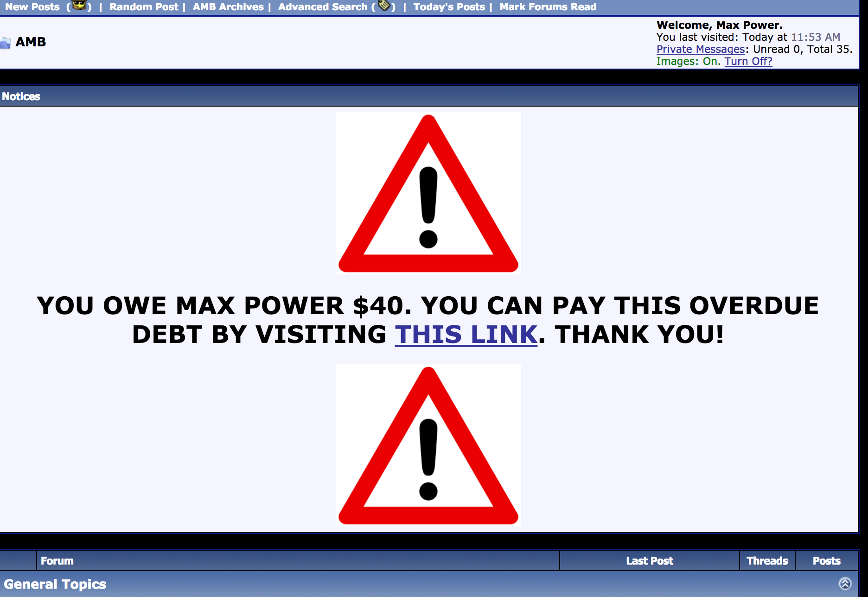Open Advanced Search

pos(323,7)
